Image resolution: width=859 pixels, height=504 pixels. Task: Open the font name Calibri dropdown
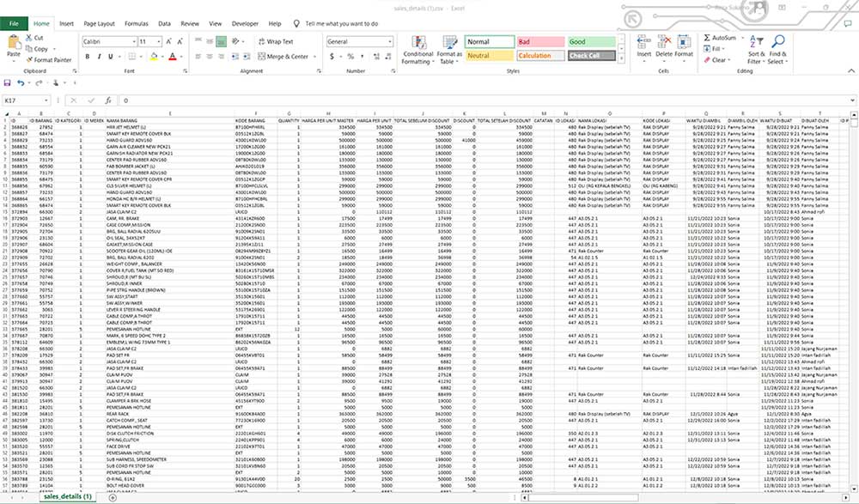click(134, 41)
